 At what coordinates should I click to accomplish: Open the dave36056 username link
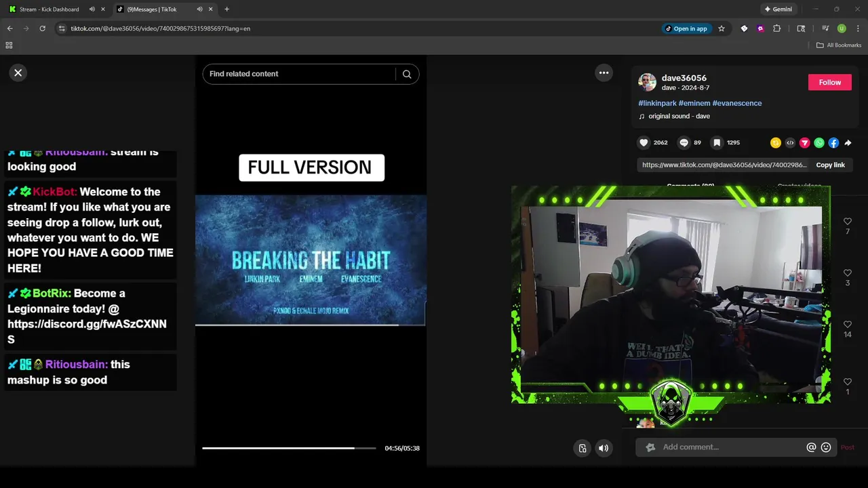(x=684, y=78)
